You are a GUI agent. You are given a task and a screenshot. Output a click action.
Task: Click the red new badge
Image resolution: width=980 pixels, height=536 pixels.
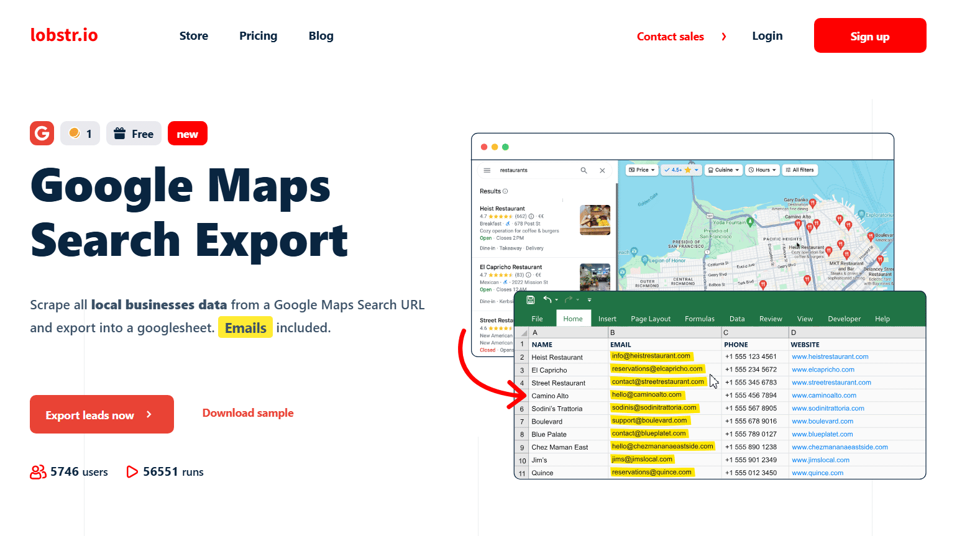(188, 134)
